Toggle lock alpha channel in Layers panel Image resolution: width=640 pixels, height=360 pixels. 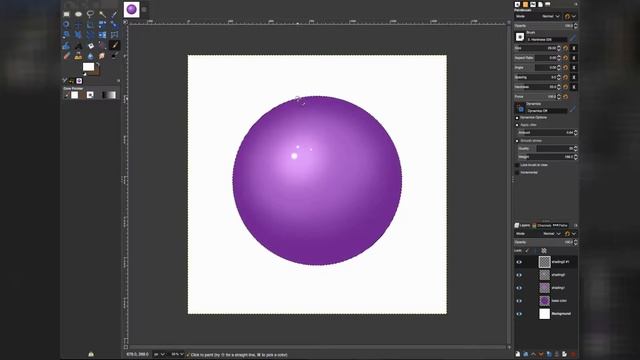[x=544, y=251]
